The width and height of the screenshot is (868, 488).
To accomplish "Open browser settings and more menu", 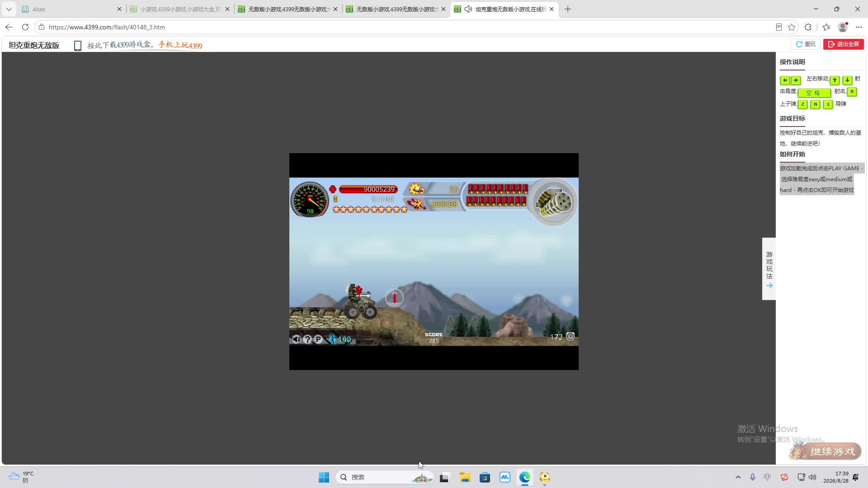I will pos(859,27).
